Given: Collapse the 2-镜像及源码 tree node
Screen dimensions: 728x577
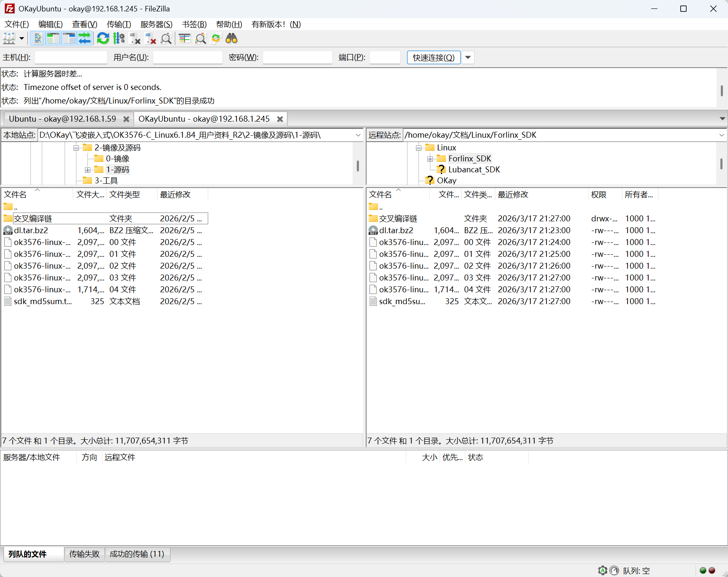Looking at the screenshot, I should click(x=76, y=148).
